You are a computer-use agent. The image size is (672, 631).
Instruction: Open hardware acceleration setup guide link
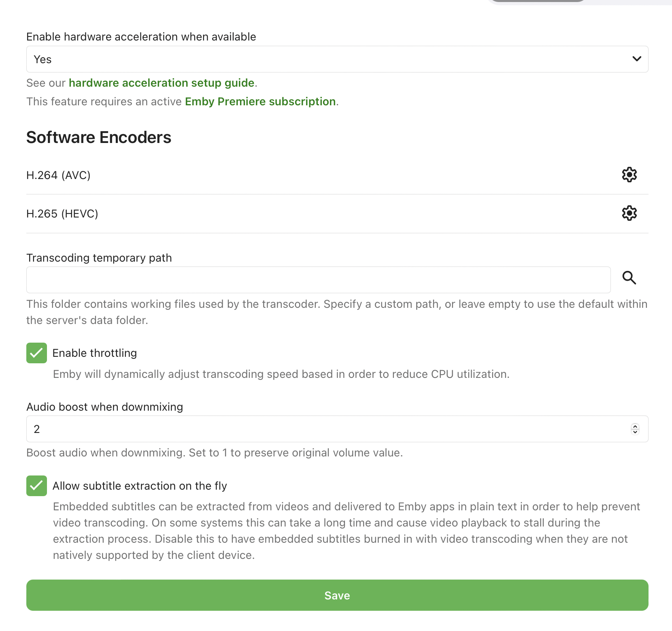pos(162,83)
